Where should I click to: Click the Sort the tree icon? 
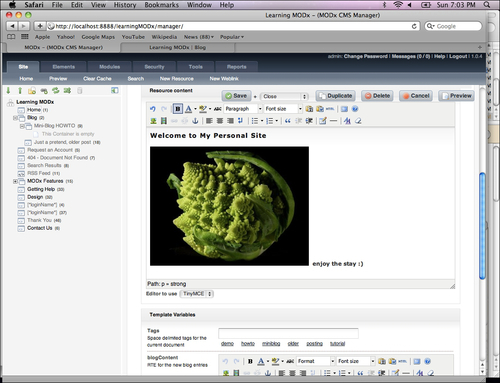pyautogui.click(x=67, y=90)
